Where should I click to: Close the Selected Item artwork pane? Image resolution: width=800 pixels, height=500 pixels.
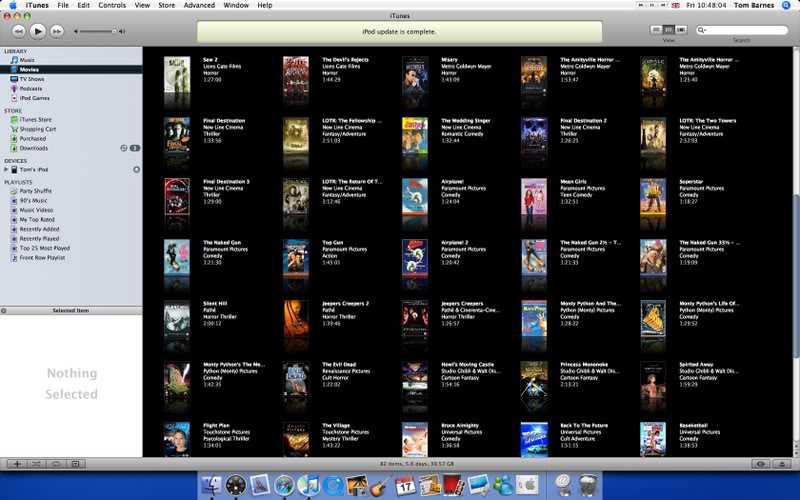[4, 311]
